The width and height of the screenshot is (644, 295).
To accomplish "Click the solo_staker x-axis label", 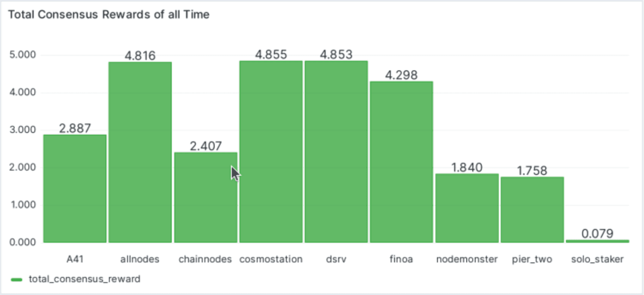I will (597, 259).
